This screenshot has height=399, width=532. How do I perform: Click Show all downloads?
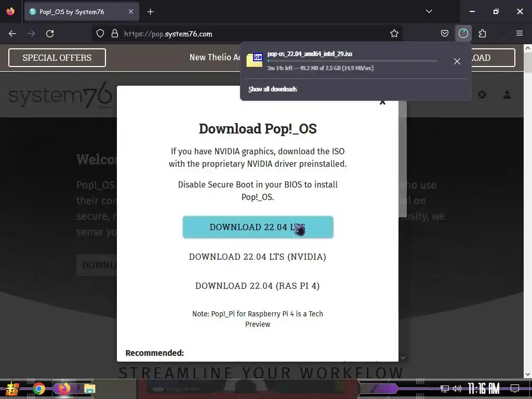tap(272, 89)
